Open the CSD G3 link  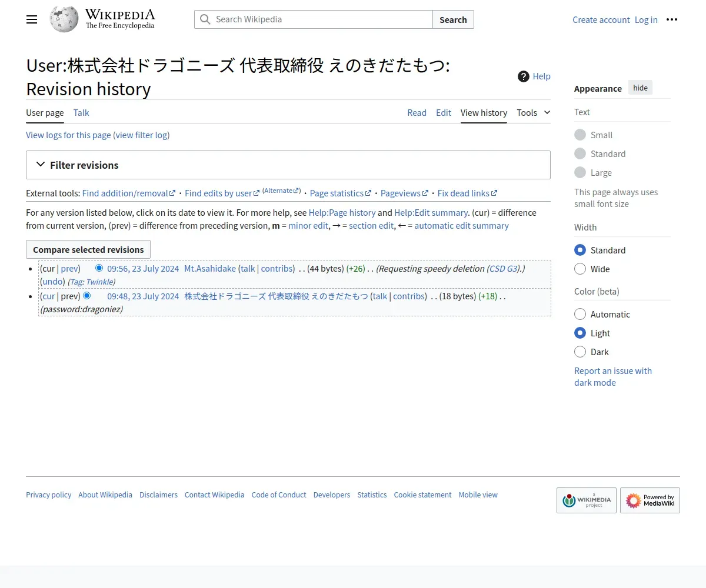[503, 268]
